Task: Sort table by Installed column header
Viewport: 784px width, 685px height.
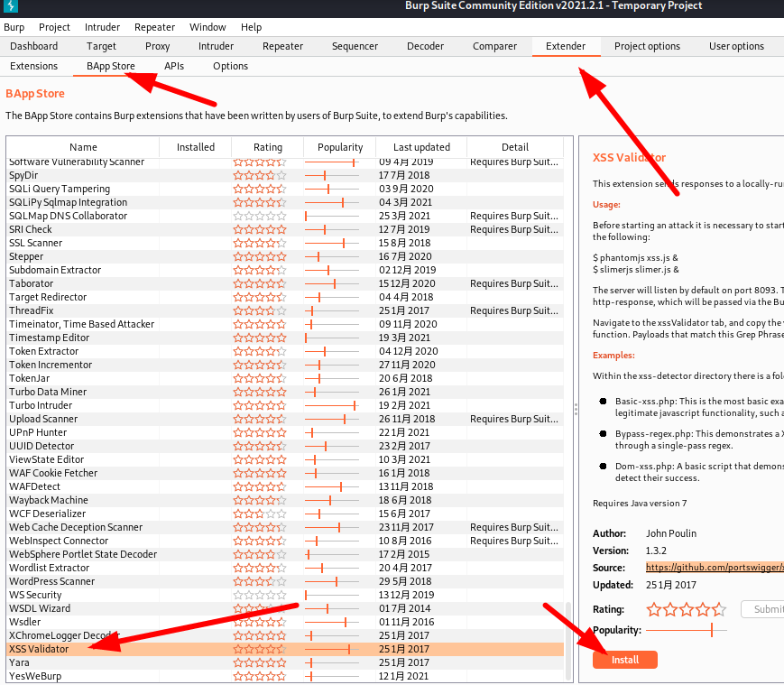Action: [x=196, y=147]
